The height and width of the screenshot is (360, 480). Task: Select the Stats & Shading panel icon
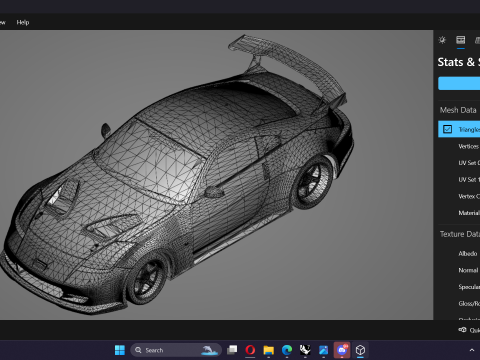tap(461, 40)
